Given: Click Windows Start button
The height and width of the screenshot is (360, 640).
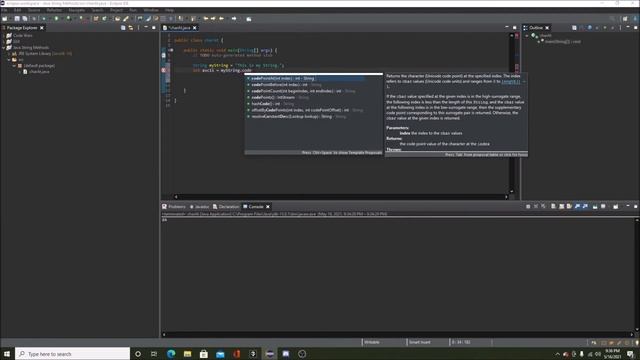Looking at the screenshot, I should [7, 354].
